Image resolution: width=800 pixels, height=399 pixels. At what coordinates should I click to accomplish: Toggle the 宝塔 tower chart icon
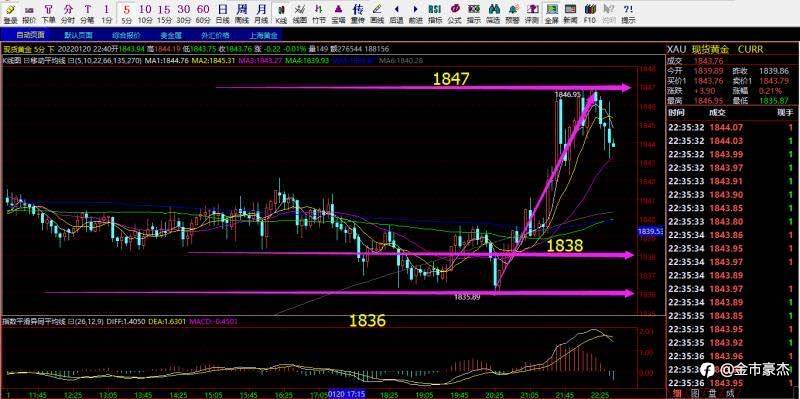point(338,13)
